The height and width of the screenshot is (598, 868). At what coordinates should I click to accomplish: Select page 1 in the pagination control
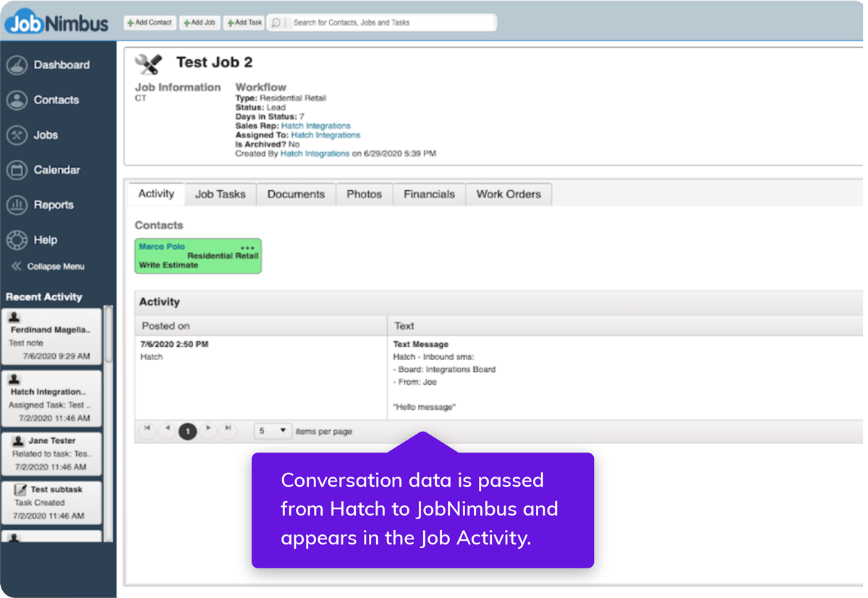[187, 430]
